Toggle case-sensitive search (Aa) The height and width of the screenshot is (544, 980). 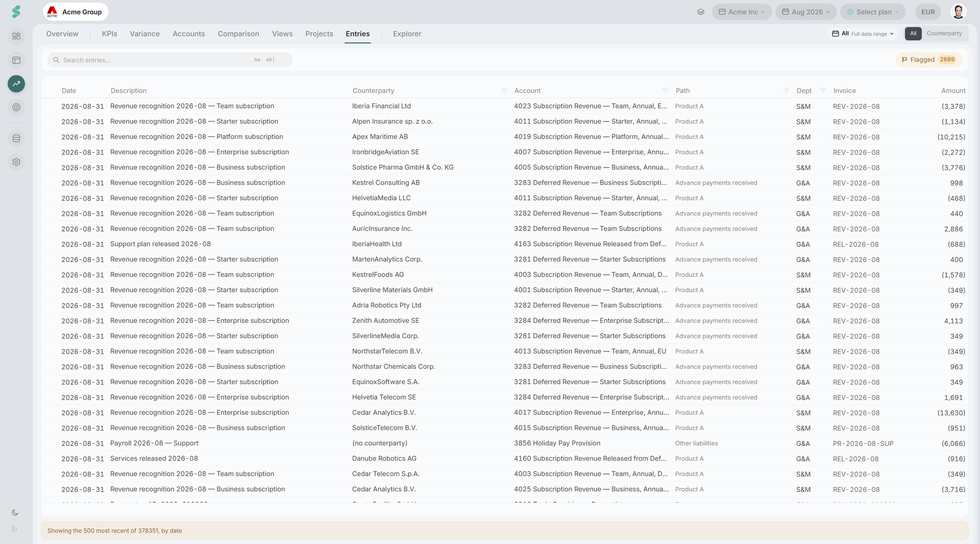pos(257,60)
